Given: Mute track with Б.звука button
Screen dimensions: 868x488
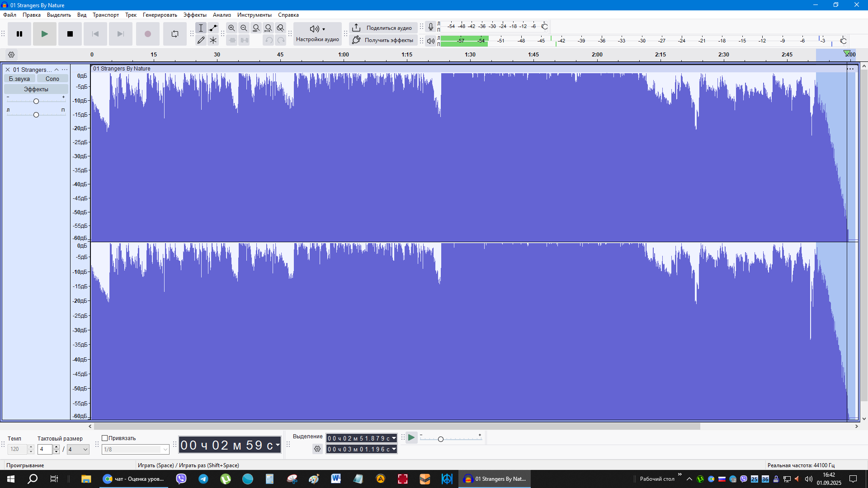Looking at the screenshot, I should (19, 79).
